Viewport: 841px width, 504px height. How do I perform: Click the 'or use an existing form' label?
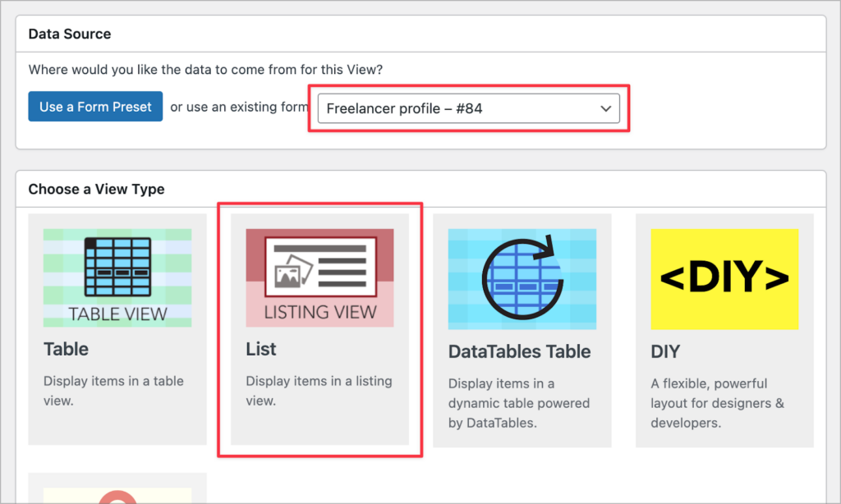(239, 107)
